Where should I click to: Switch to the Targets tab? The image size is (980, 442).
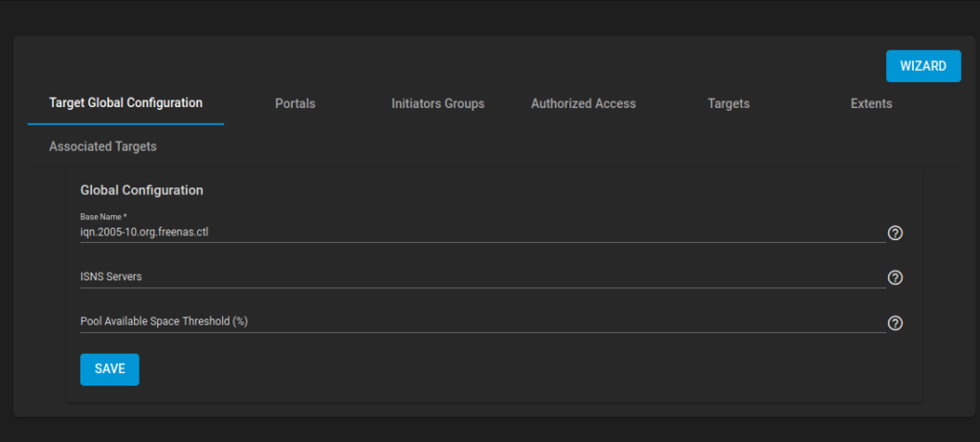(x=728, y=103)
